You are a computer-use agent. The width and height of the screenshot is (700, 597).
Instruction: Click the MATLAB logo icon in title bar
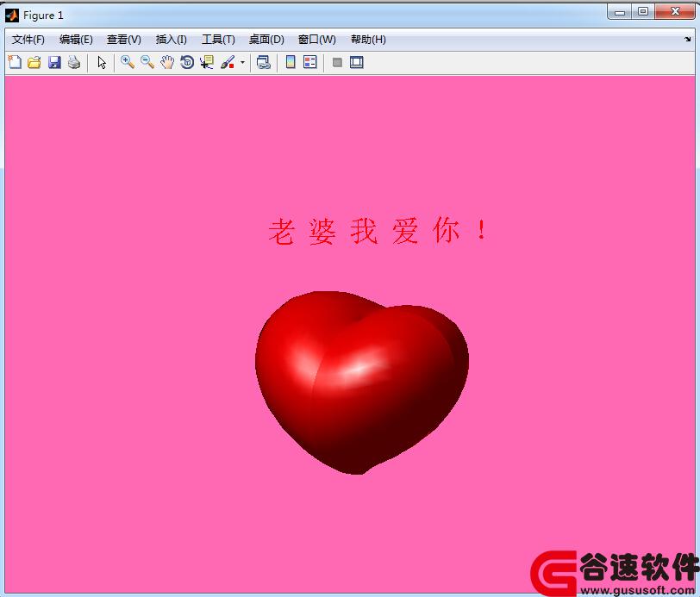pos(12,16)
